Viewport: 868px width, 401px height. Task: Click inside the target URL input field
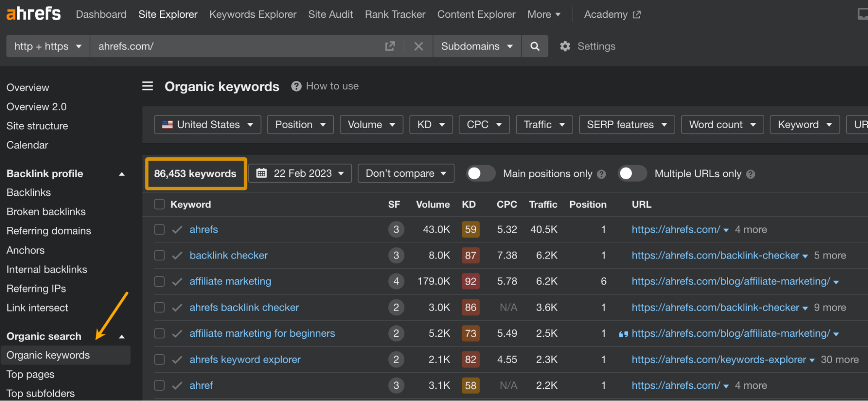point(239,46)
